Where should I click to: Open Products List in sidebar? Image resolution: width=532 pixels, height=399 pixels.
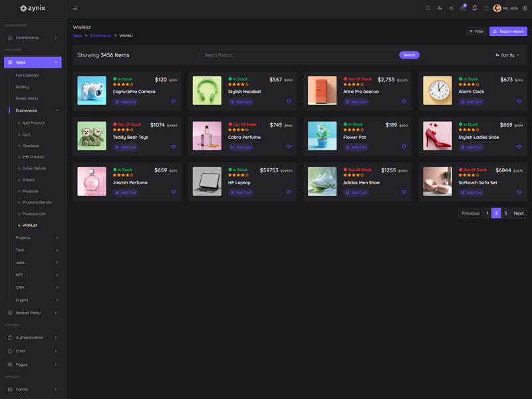(33, 214)
